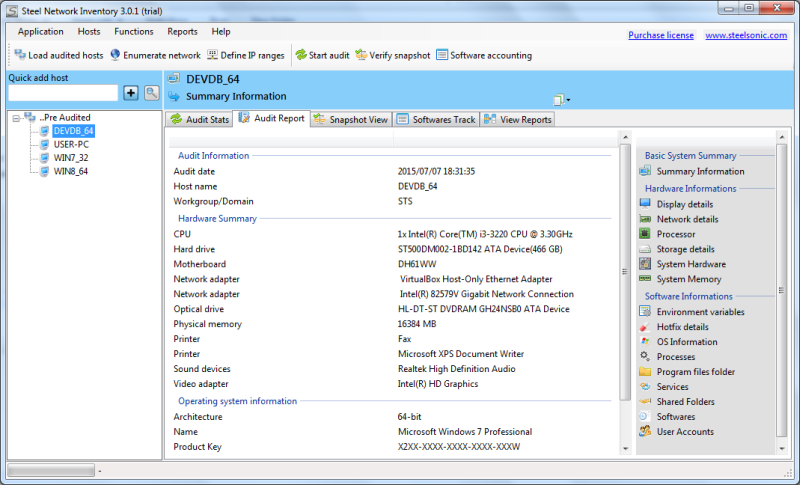Open the Application menu
The height and width of the screenshot is (485, 800).
tap(40, 31)
